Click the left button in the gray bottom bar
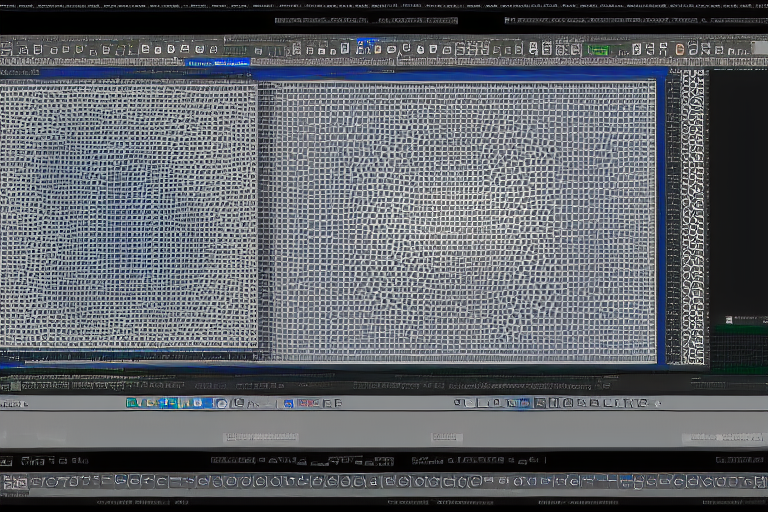768x512 pixels. click(261, 437)
